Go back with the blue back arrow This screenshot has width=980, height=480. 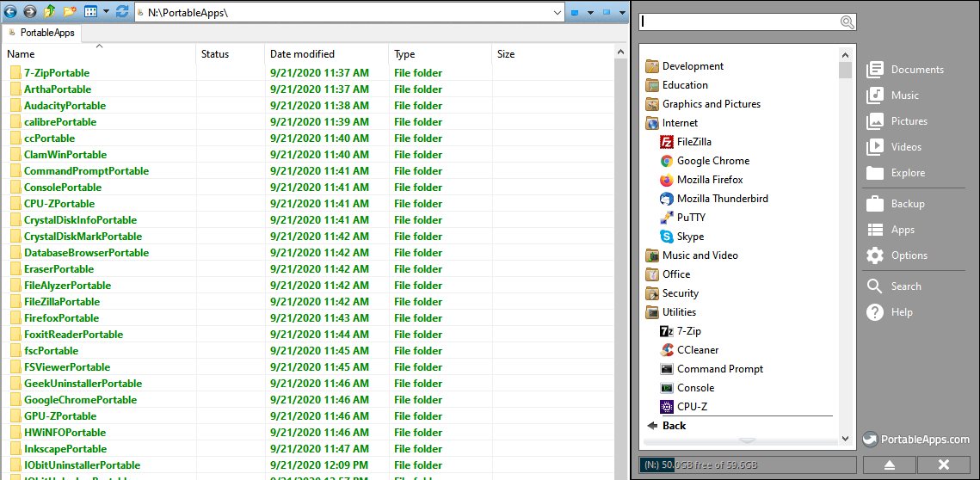click(10, 11)
